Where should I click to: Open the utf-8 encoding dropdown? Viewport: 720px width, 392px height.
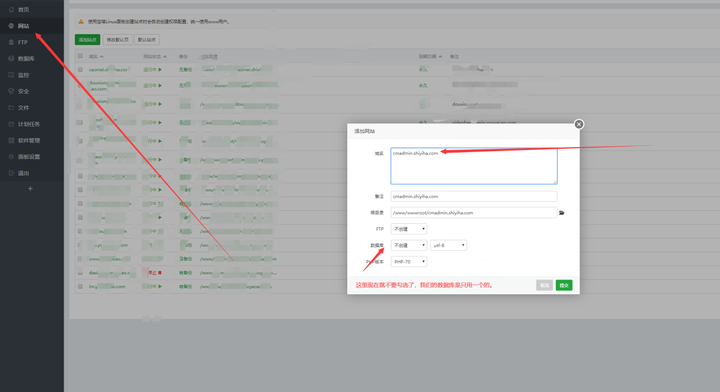448,245
